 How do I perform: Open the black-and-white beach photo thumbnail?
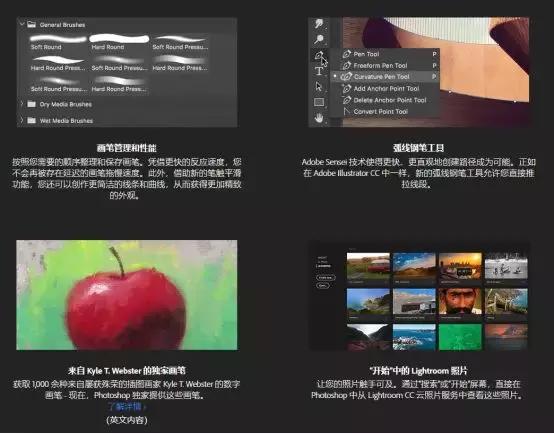[x=506, y=266]
